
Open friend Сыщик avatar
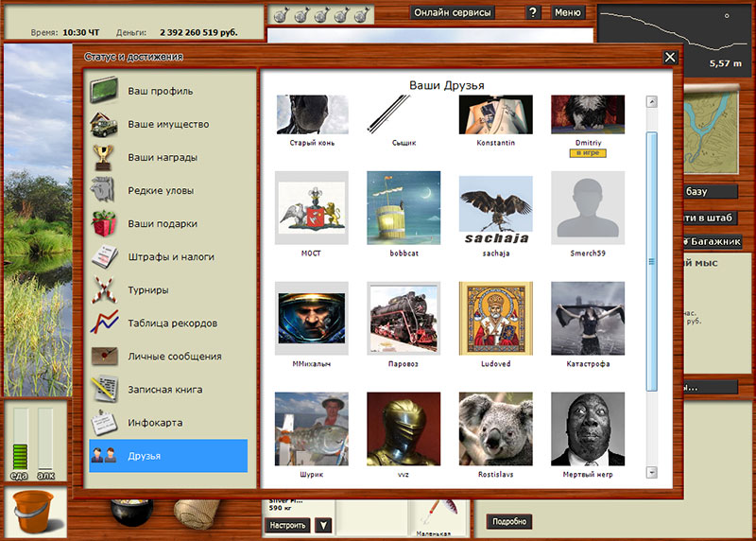click(x=404, y=114)
